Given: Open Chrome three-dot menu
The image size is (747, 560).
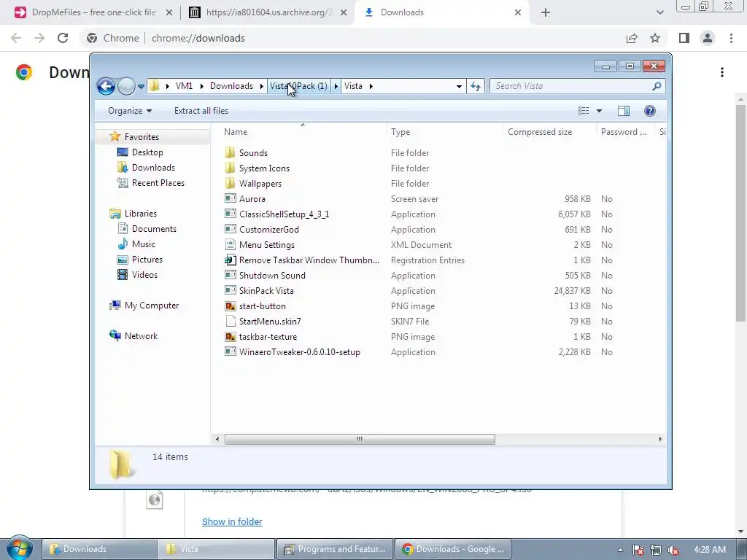Looking at the screenshot, I should pos(731,38).
